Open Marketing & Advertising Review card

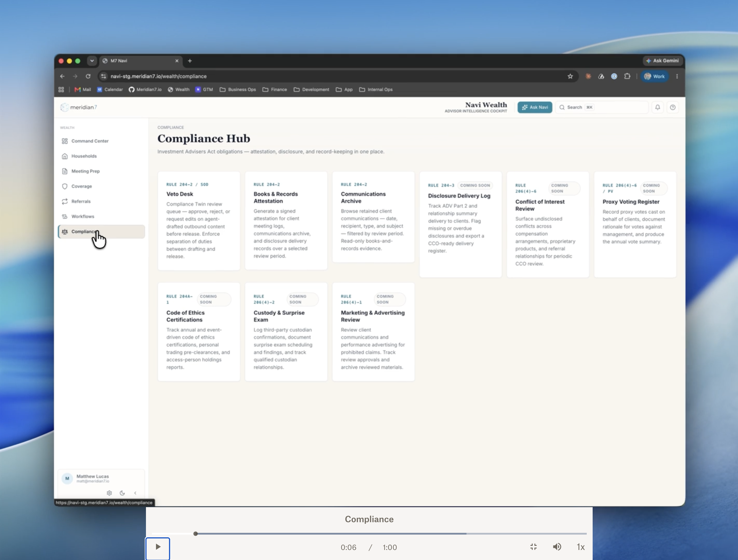click(373, 332)
